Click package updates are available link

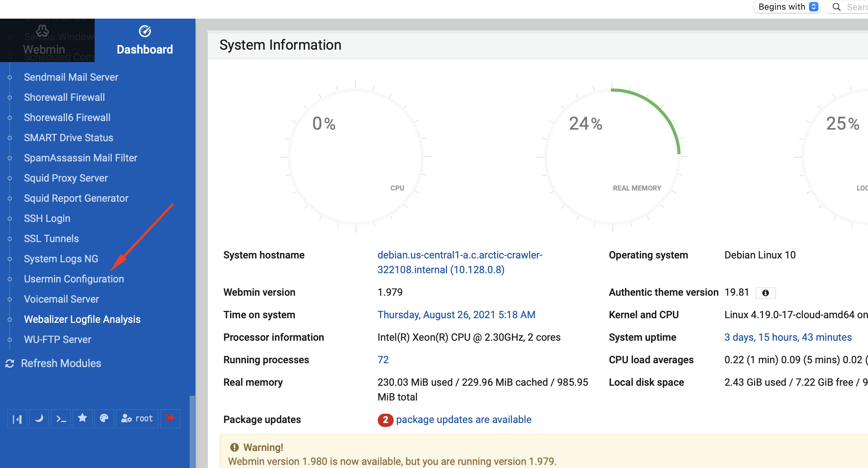pos(463,419)
